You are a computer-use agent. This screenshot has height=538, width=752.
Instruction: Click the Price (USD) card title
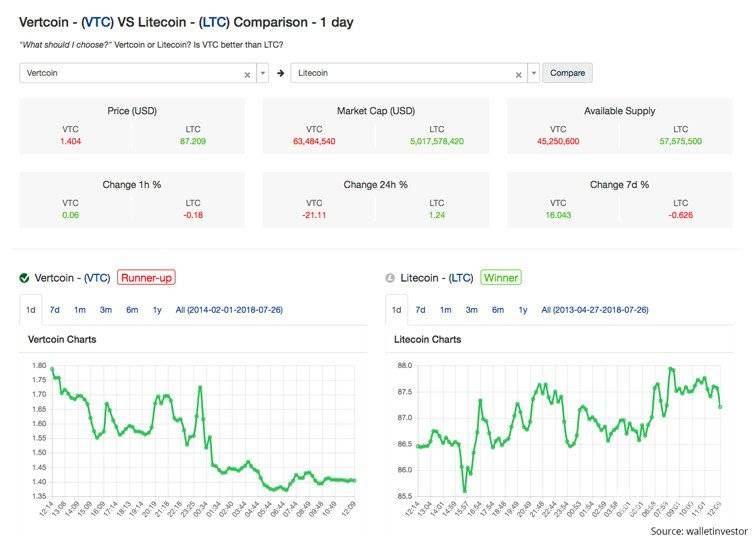click(x=132, y=111)
